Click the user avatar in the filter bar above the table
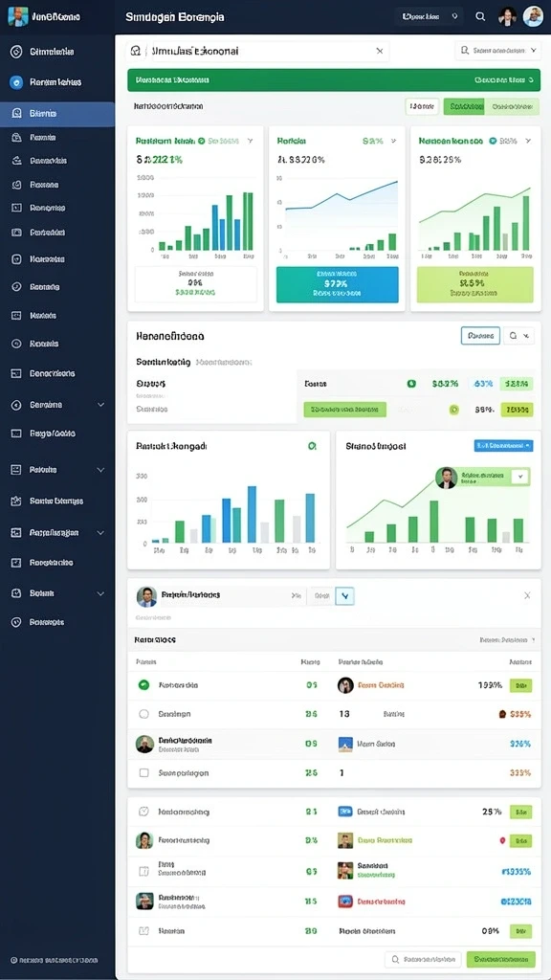This screenshot has height=980, width=551. [146, 596]
